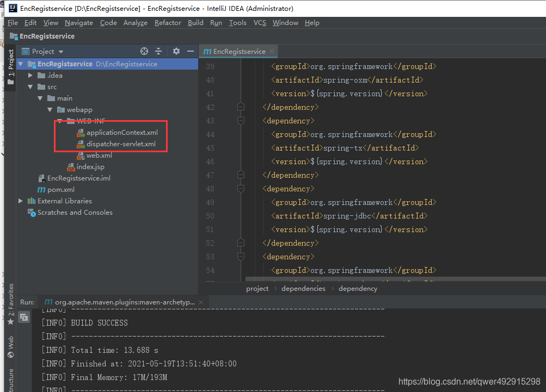Open the Window menu
Image resolution: width=546 pixels, height=392 pixels.
[x=285, y=23]
